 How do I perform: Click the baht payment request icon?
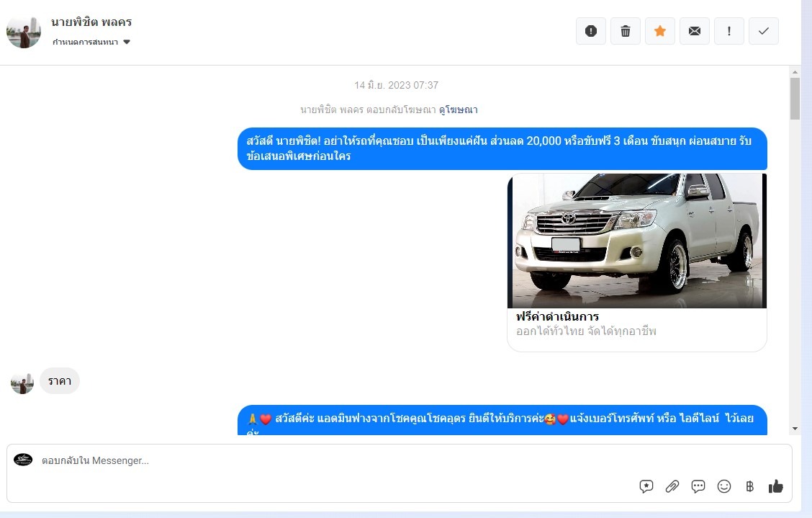click(x=749, y=486)
